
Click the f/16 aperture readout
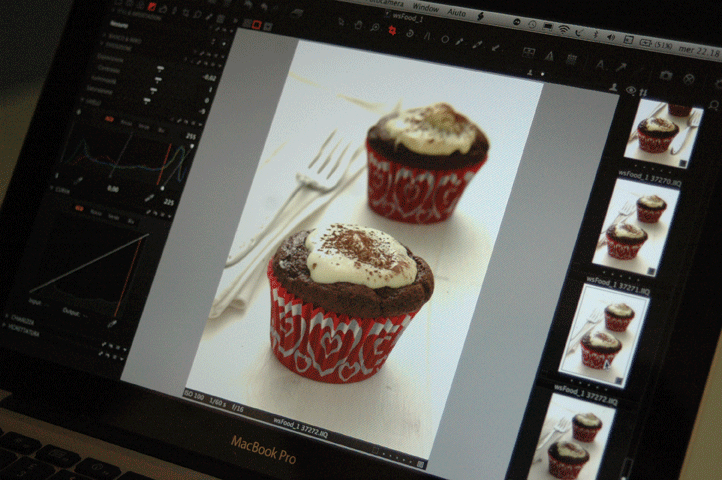point(238,408)
